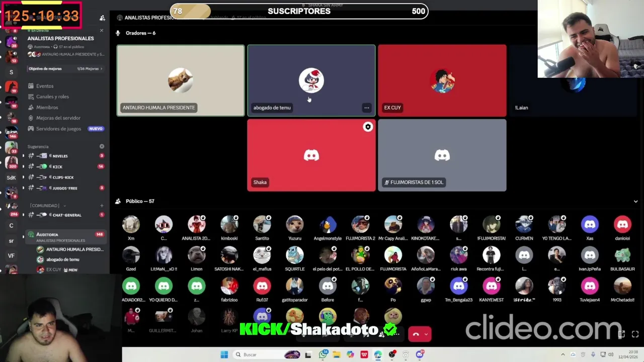644x362 pixels.
Task: Click audience member YO QUIERO D... avatar
Action: [164, 286]
